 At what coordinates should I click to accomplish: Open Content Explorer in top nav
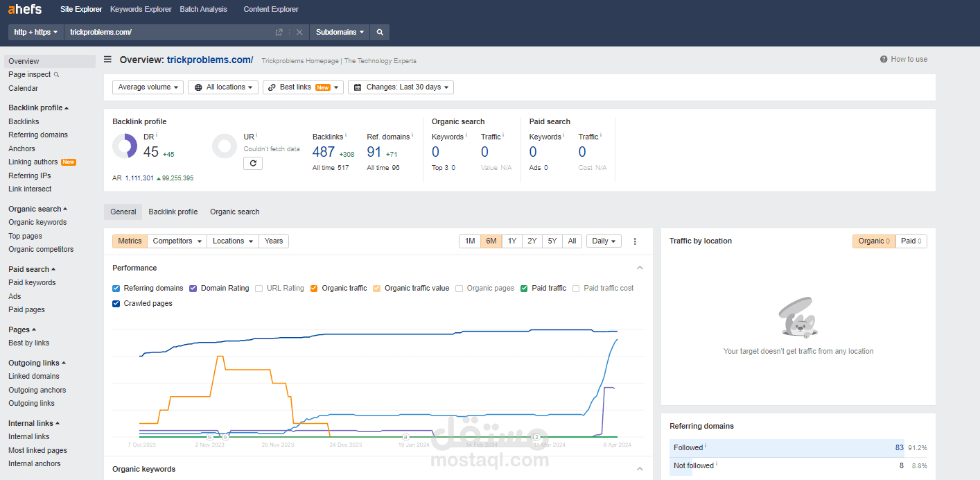(271, 9)
